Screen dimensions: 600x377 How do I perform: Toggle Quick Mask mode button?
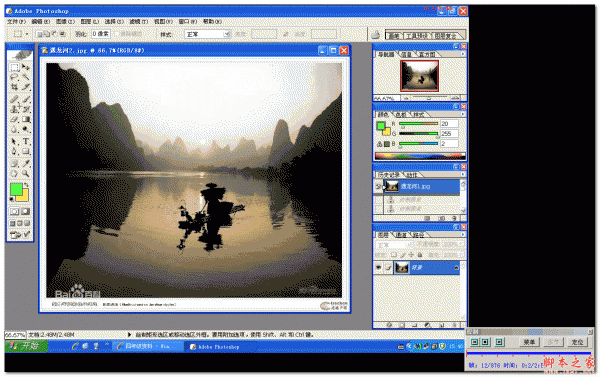26,212
